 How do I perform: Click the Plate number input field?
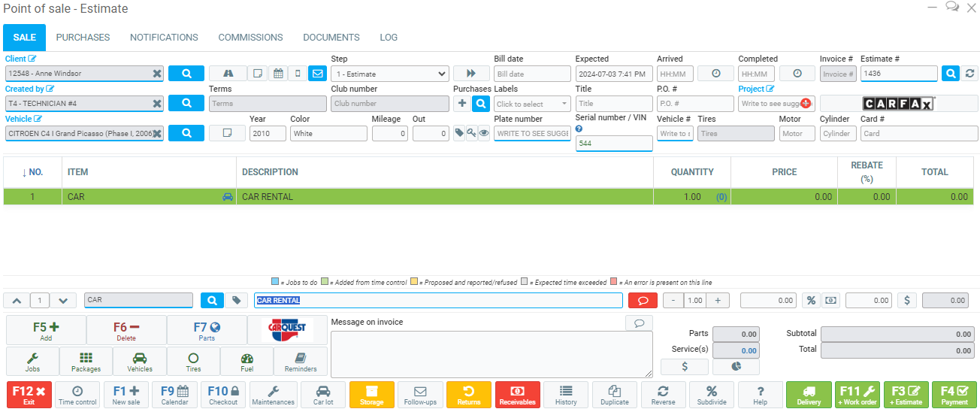click(x=532, y=134)
